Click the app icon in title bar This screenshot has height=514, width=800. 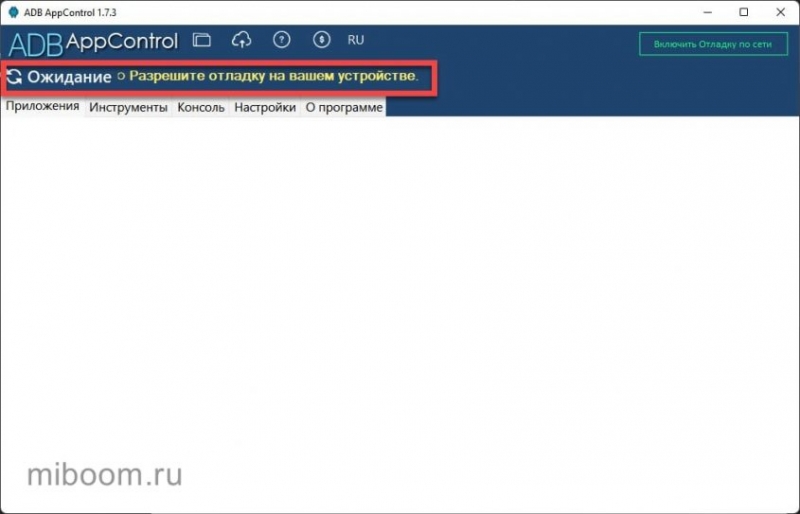(14, 12)
